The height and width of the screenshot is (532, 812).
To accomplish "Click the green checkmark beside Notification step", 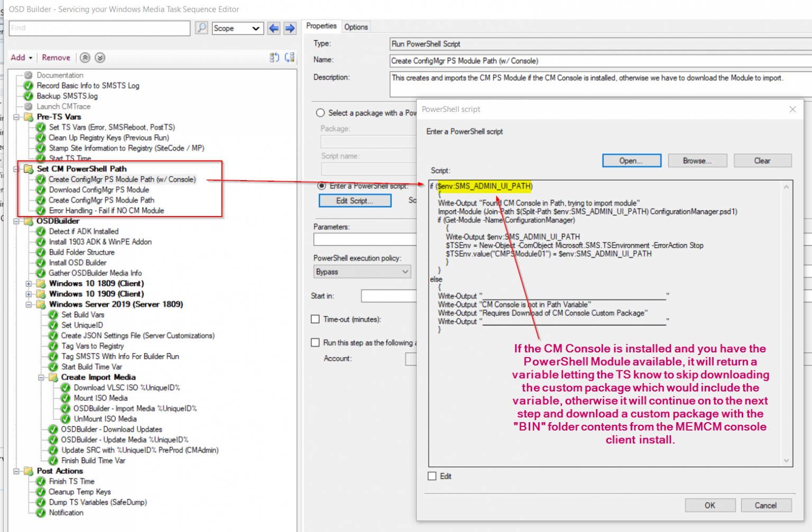I will tap(41, 512).
